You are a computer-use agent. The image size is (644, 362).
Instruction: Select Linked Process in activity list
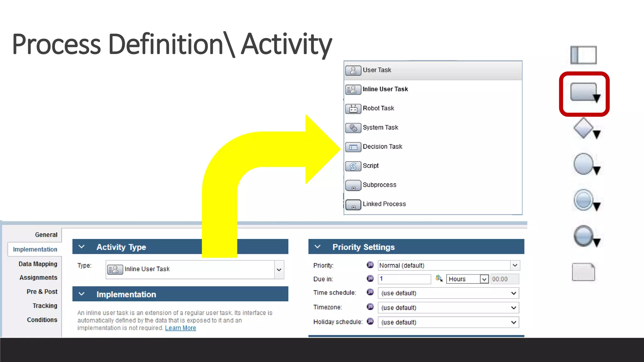tap(384, 204)
